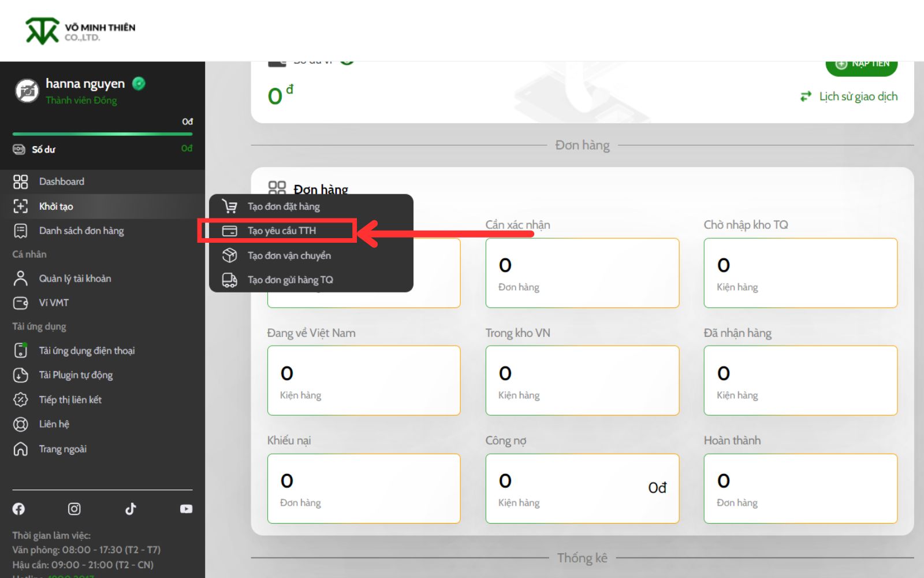The width and height of the screenshot is (924, 578).
Task: Click the shopping cart icon in submenu
Action: click(230, 206)
